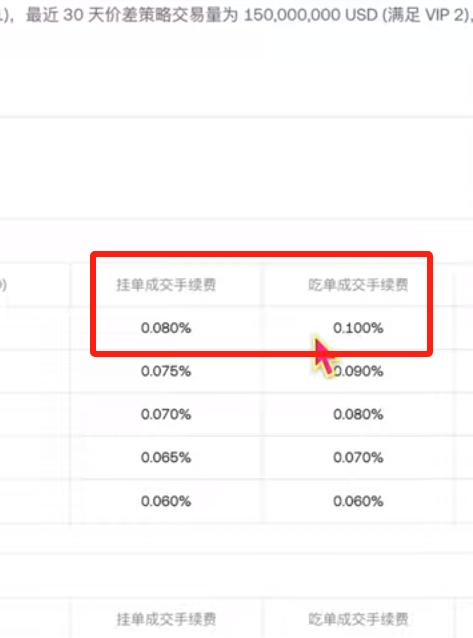Click the cut-off header cell ending with a parenthesis
The image size is (473, 638).
coord(3,284)
